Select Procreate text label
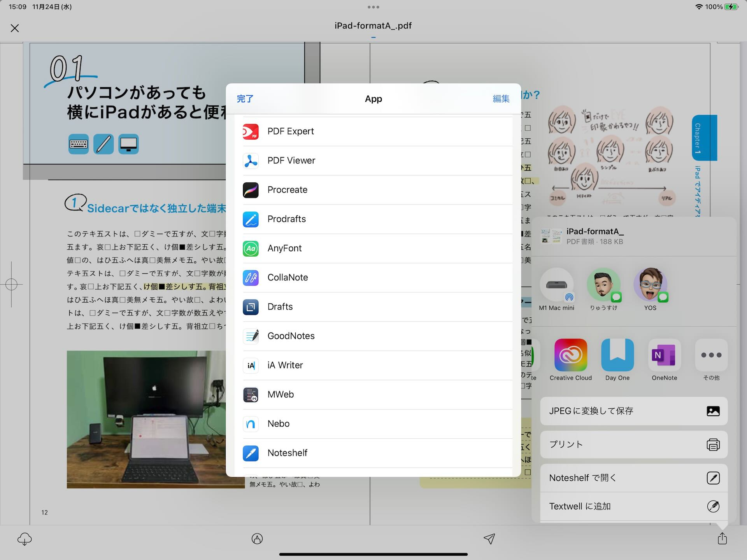747x560 pixels. [x=288, y=190]
